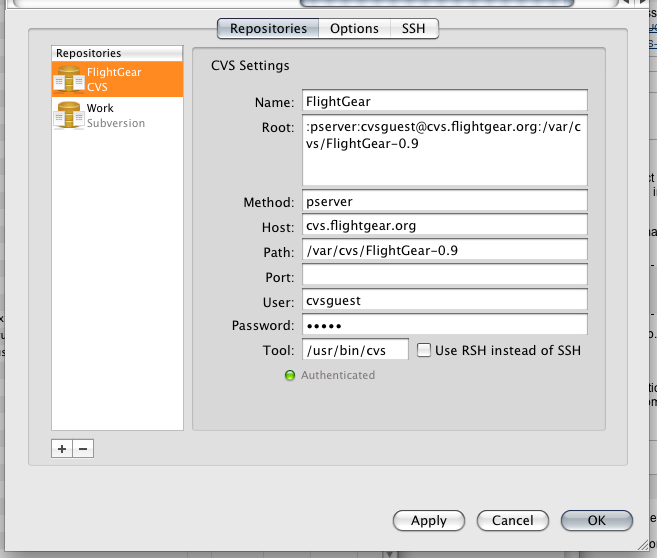Screen dimensions: 657x558
Task: Select the FlightGear CVS repository icon
Action: (x=69, y=80)
